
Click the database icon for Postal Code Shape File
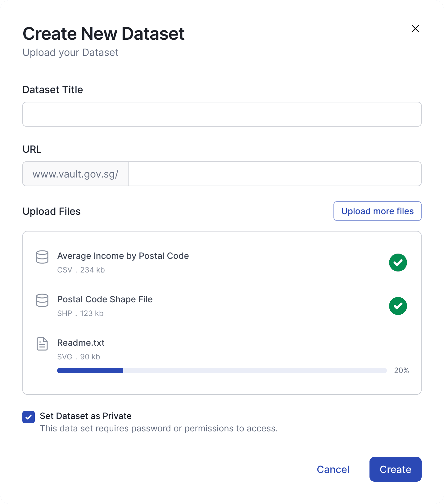point(42,300)
